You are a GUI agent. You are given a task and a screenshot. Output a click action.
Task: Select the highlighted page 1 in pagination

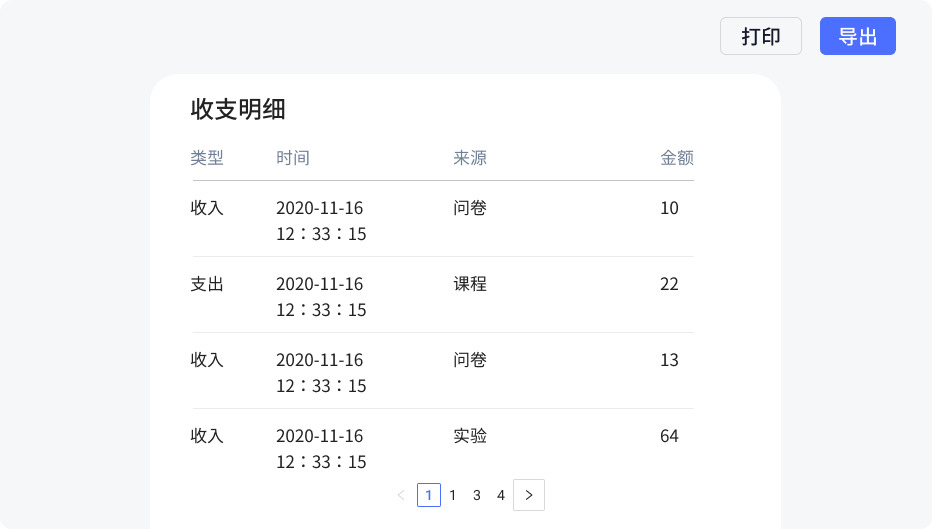tap(429, 495)
